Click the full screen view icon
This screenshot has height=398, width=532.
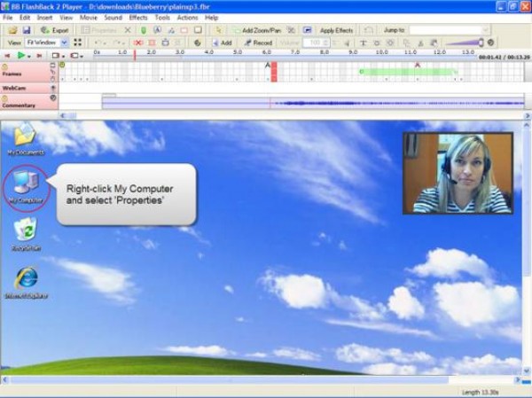(78, 43)
